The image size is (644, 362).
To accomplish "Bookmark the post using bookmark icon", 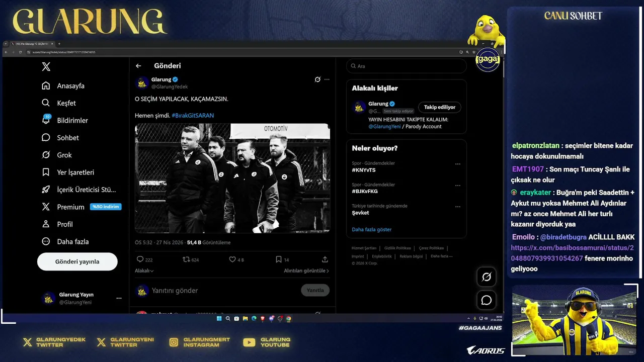I will 279,259.
